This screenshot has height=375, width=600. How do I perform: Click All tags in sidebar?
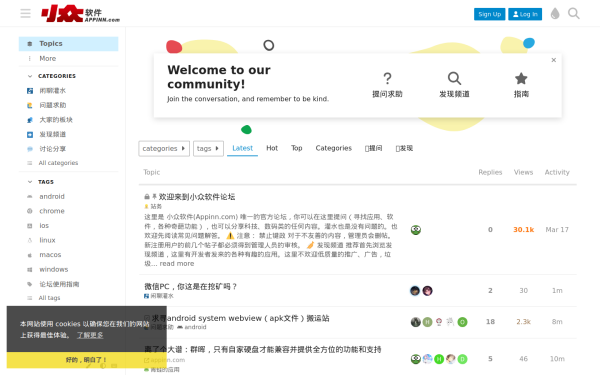[49, 298]
